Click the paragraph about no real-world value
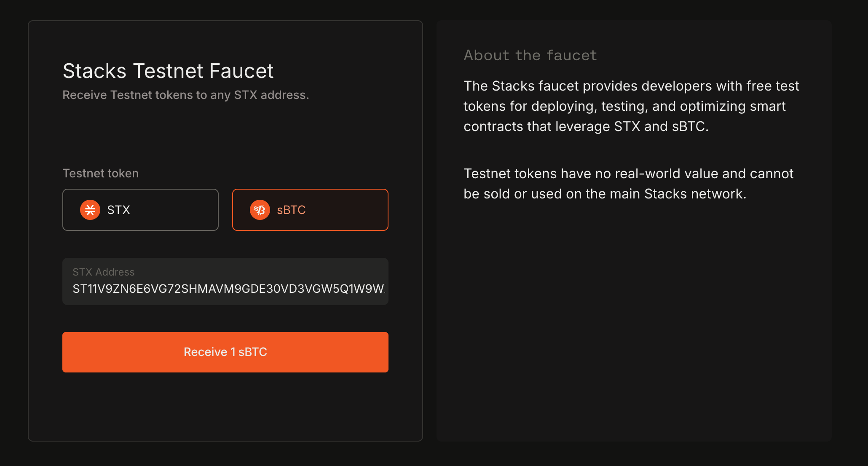 point(628,184)
